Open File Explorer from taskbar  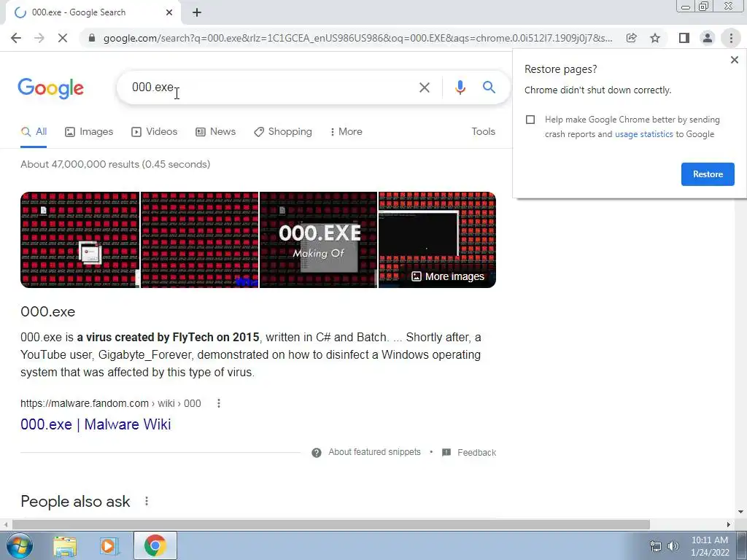(65, 546)
